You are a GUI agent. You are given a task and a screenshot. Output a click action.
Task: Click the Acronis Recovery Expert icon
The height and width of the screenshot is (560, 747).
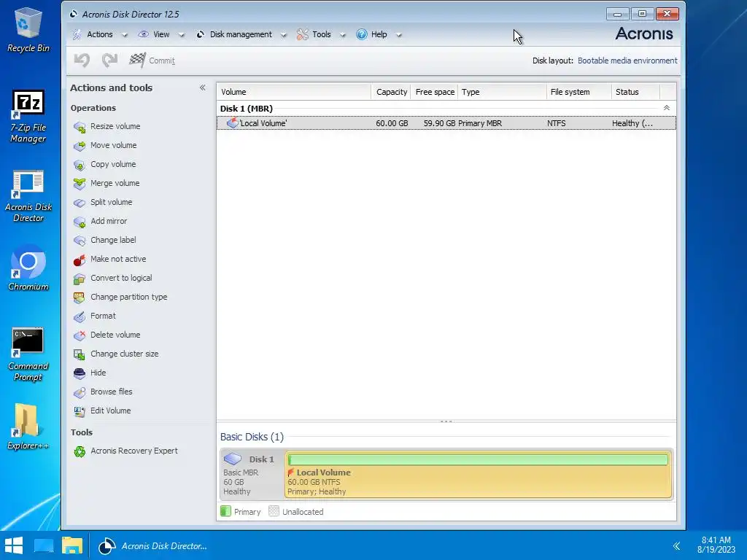[x=79, y=451]
